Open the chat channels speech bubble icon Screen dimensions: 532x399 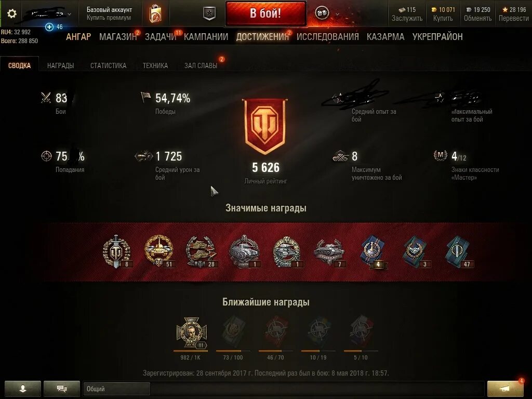click(x=62, y=389)
